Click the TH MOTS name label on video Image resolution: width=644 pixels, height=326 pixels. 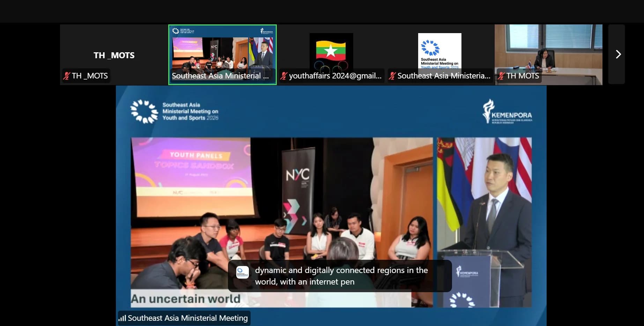coord(523,76)
